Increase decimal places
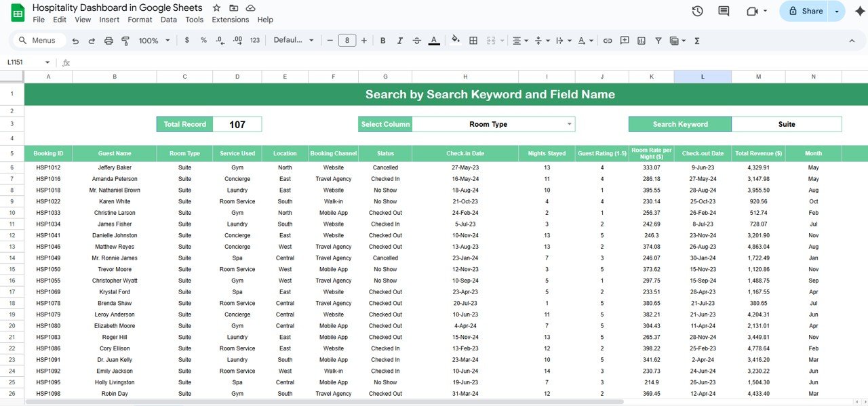This screenshot has height=406, width=868. click(x=237, y=41)
